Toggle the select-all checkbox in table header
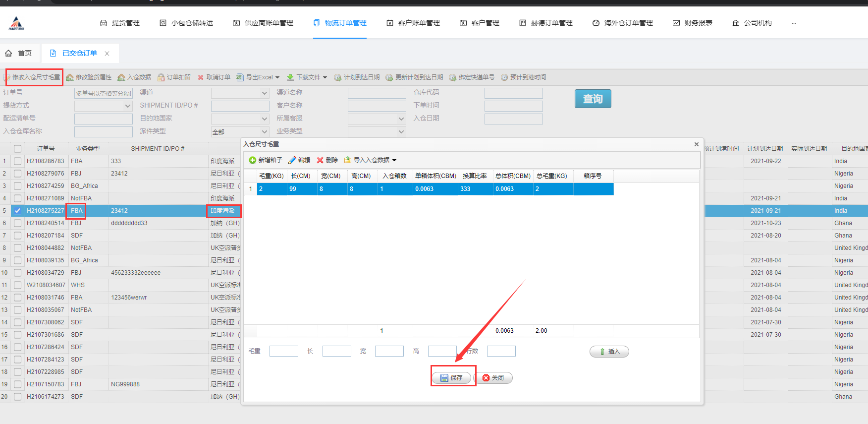The width and height of the screenshot is (868, 424). point(18,149)
